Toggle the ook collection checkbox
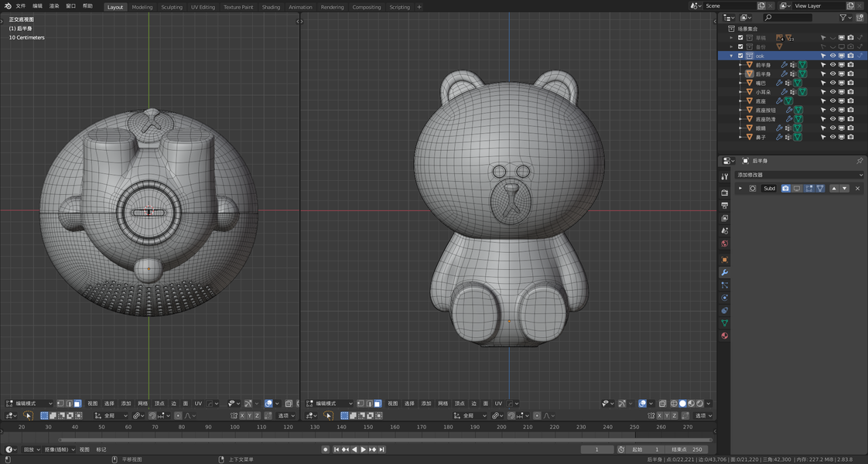Image resolution: width=868 pixels, height=464 pixels. click(x=740, y=56)
